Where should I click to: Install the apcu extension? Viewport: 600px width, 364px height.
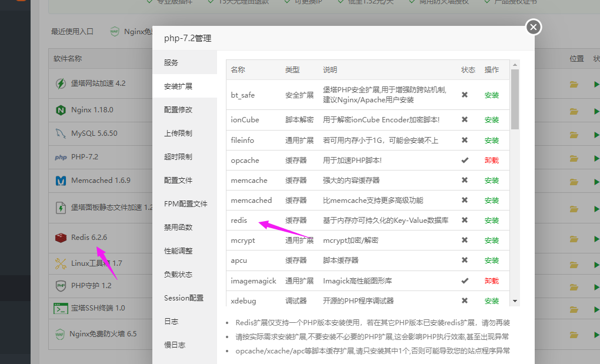491,261
